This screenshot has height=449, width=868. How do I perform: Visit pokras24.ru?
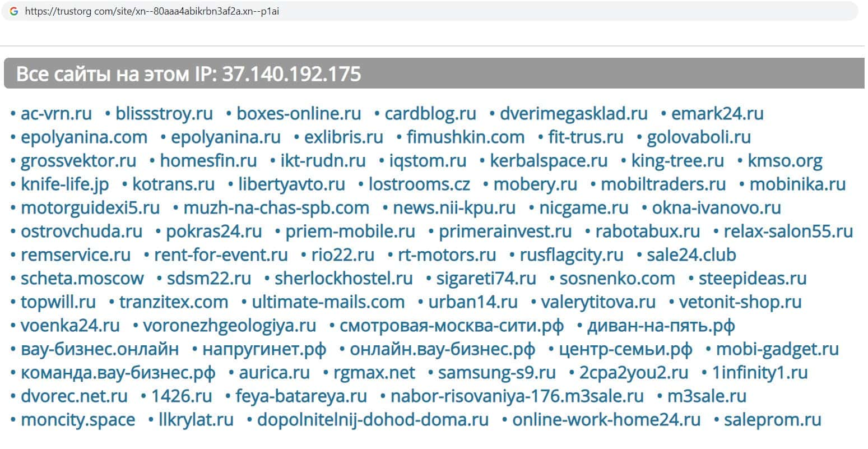pos(214,232)
